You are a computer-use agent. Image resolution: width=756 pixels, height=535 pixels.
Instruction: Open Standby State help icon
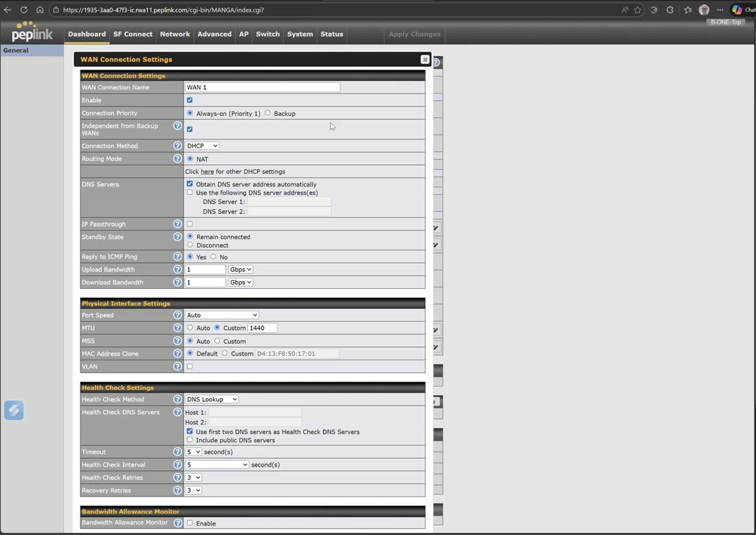[177, 237]
